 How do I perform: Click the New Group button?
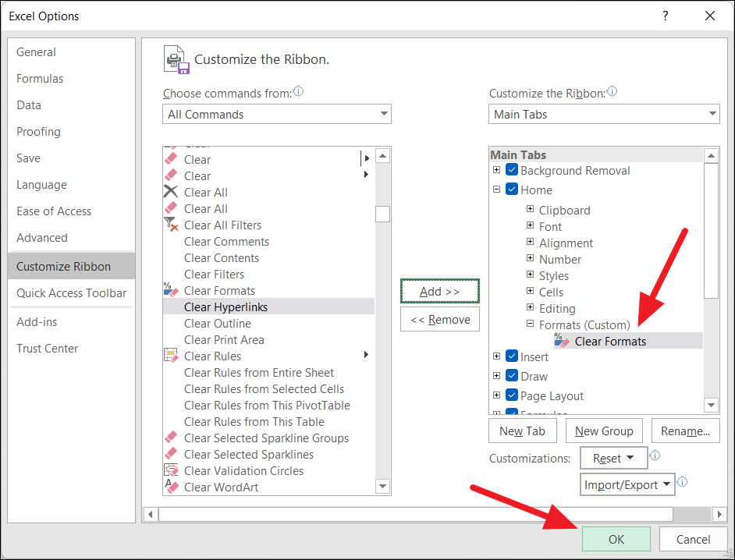point(604,431)
